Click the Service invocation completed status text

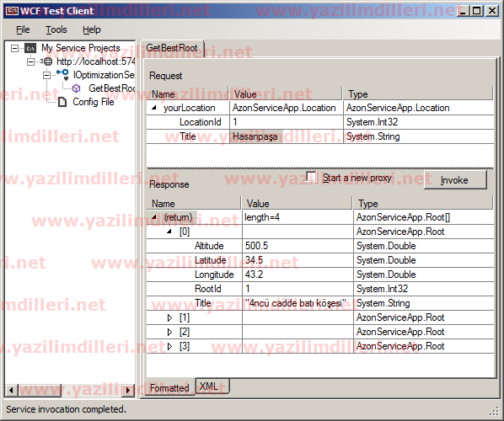66,409
